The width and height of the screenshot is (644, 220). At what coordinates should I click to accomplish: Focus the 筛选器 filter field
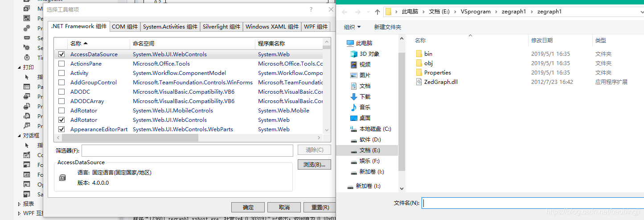coord(187,150)
